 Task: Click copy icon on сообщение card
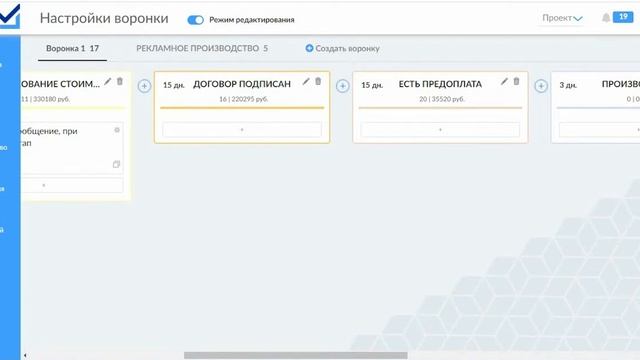116,164
